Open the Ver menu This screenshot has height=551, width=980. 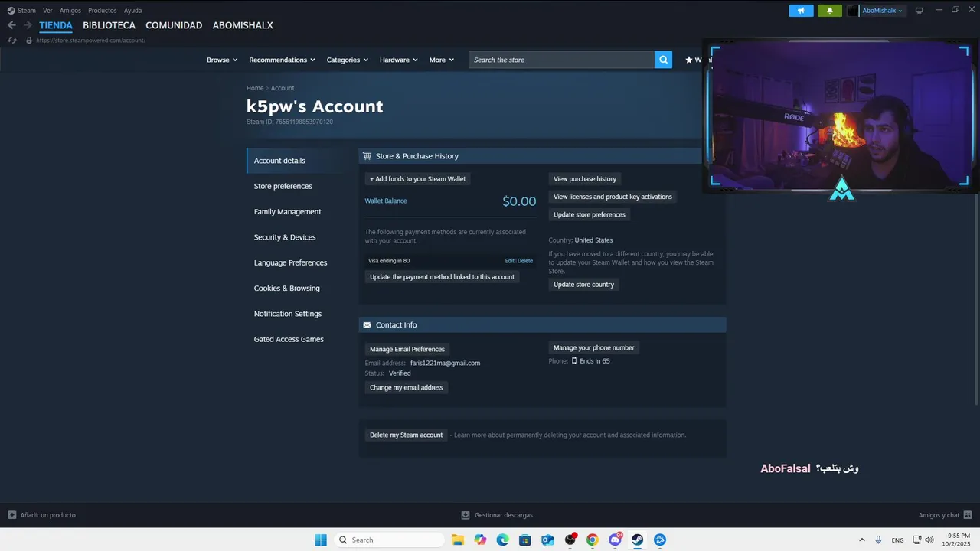47,11
